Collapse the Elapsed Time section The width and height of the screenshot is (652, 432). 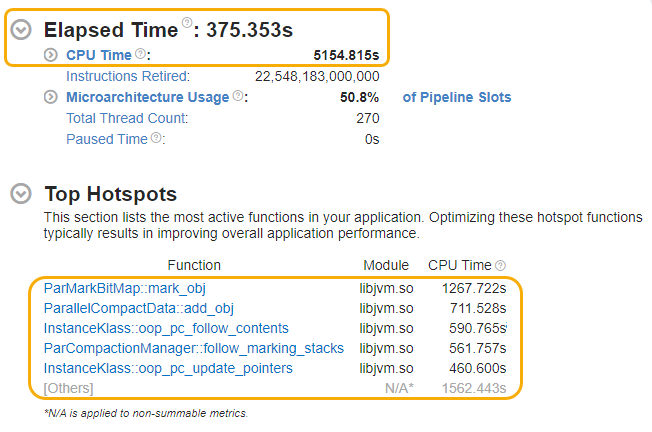point(20,30)
